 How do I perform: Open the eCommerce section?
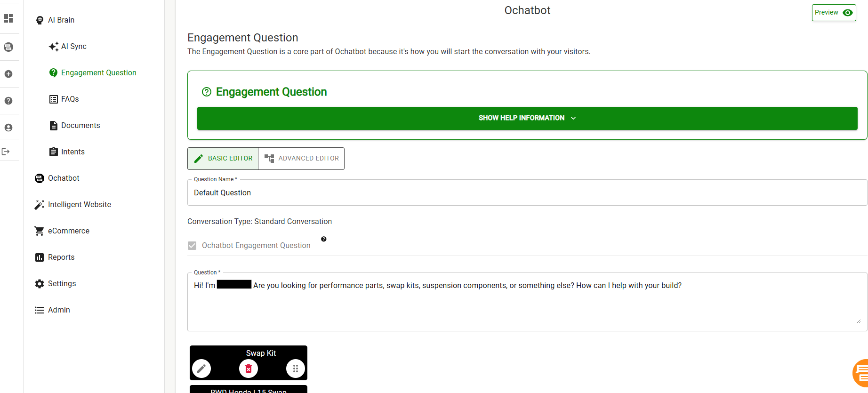[69, 231]
